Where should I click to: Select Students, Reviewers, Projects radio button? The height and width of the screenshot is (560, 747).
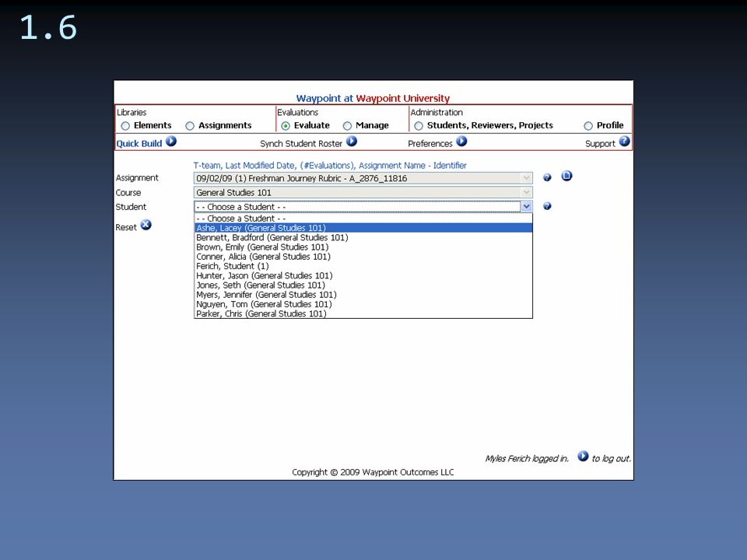pos(419,126)
